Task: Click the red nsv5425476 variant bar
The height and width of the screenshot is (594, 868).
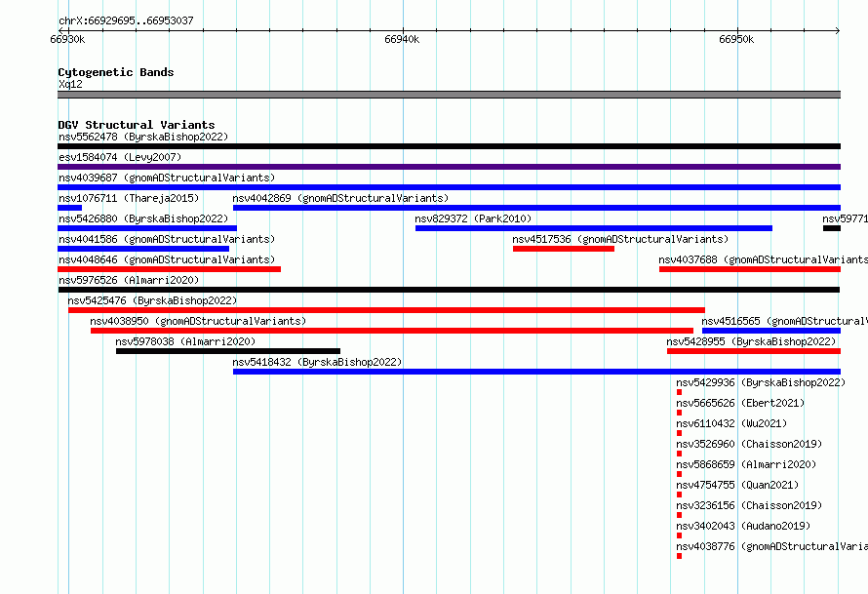Action: [386, 310]
